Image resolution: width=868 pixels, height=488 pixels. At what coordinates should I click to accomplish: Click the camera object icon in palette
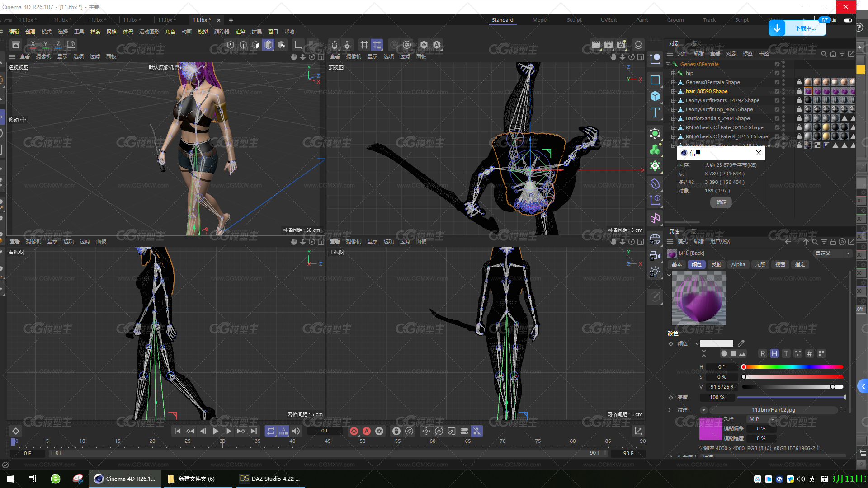pyautogui.click(x=655, y=256)
